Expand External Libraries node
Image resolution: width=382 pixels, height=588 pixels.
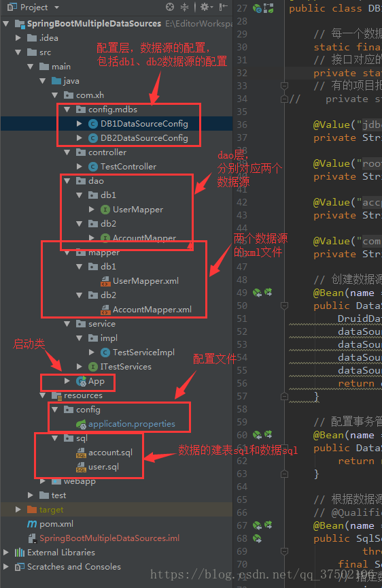point(6,553)
